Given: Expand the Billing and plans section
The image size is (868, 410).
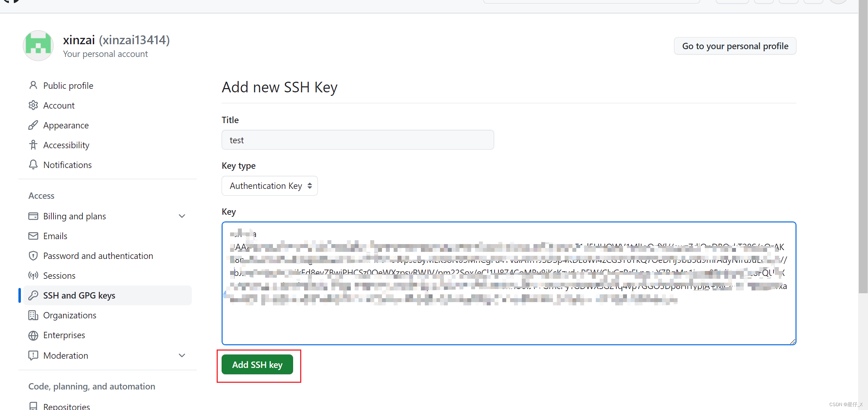Looking at the screenshot, I should 182,216.
